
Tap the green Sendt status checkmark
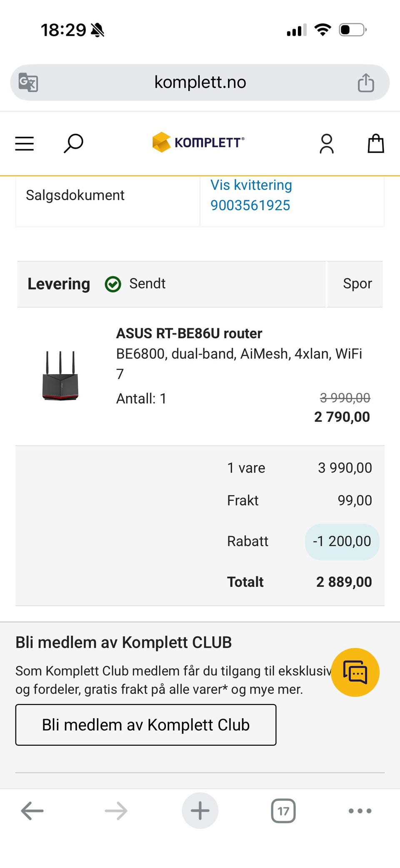point(112,284)
